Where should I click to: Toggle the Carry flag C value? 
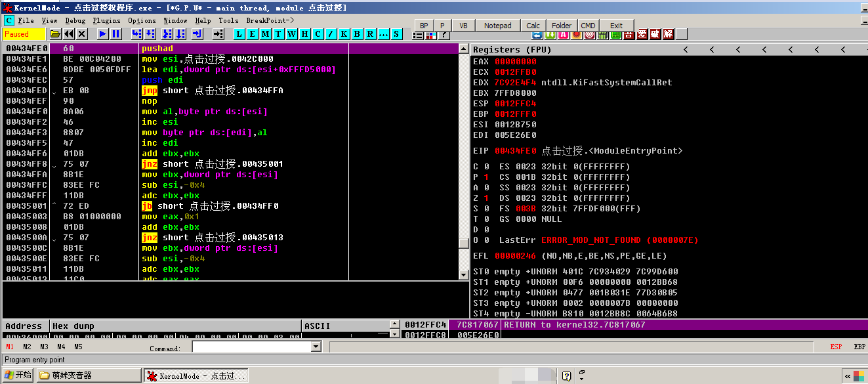(x=486, y=167)
